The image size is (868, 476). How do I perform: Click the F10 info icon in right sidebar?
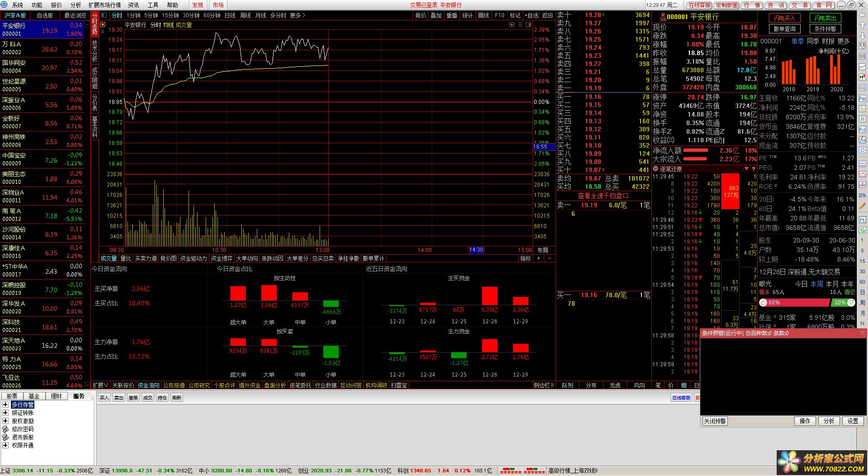[x=863, y=98]
